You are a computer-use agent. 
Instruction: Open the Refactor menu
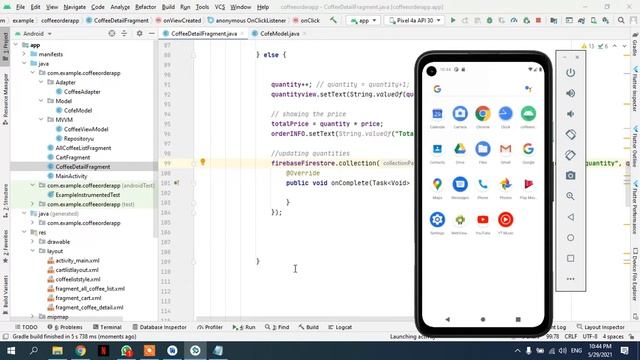coord(145,7)
